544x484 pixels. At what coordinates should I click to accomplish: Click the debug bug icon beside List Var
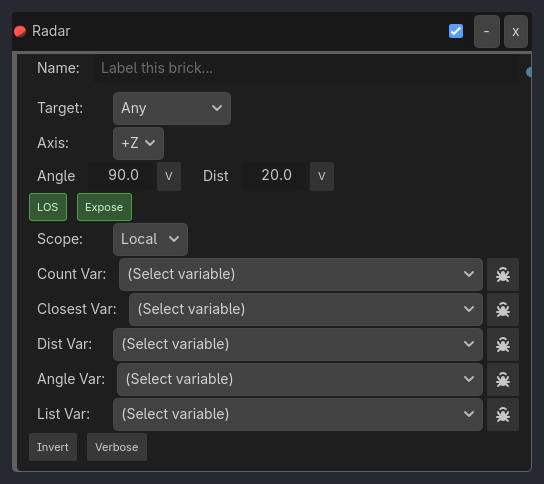click(x=503, y=415)
